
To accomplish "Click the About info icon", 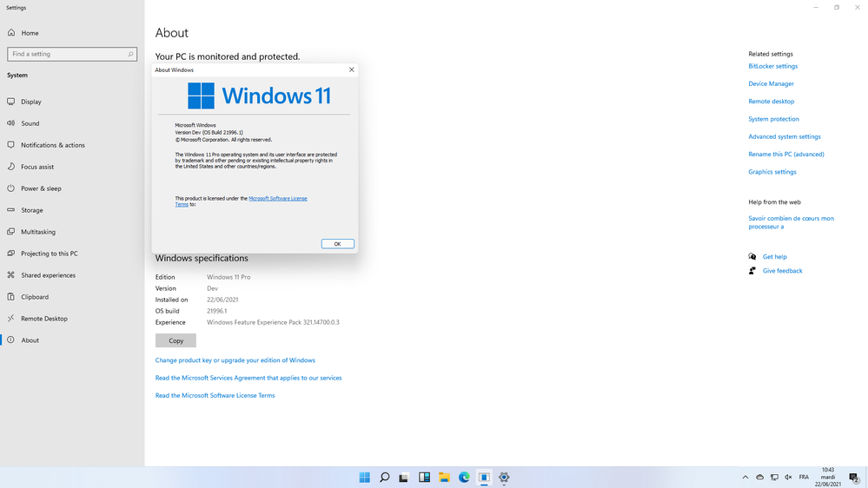I will pos(11,340).
